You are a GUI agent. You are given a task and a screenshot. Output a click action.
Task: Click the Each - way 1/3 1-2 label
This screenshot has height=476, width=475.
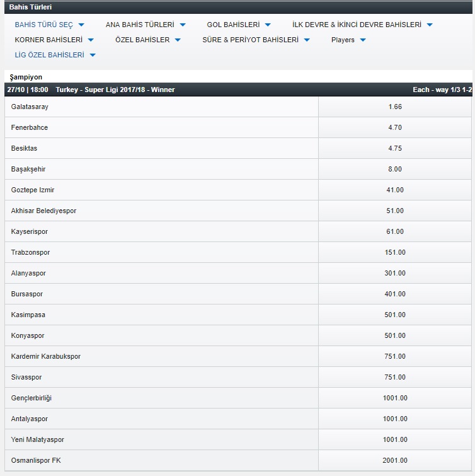pyautogui.click(x=442, y=90)
